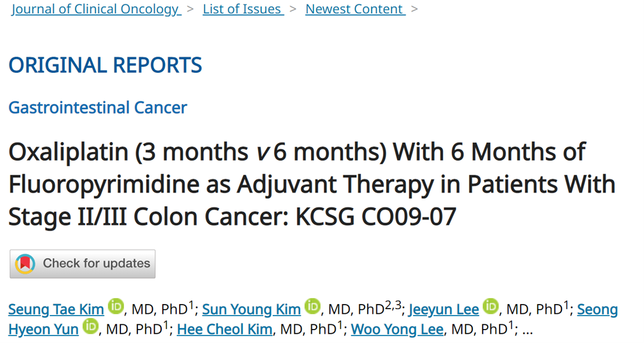Viewport: 644px width, 343px height.
Task: Open the Gastrointestinal Cancer category link
Action: click(x=98, y=108)
